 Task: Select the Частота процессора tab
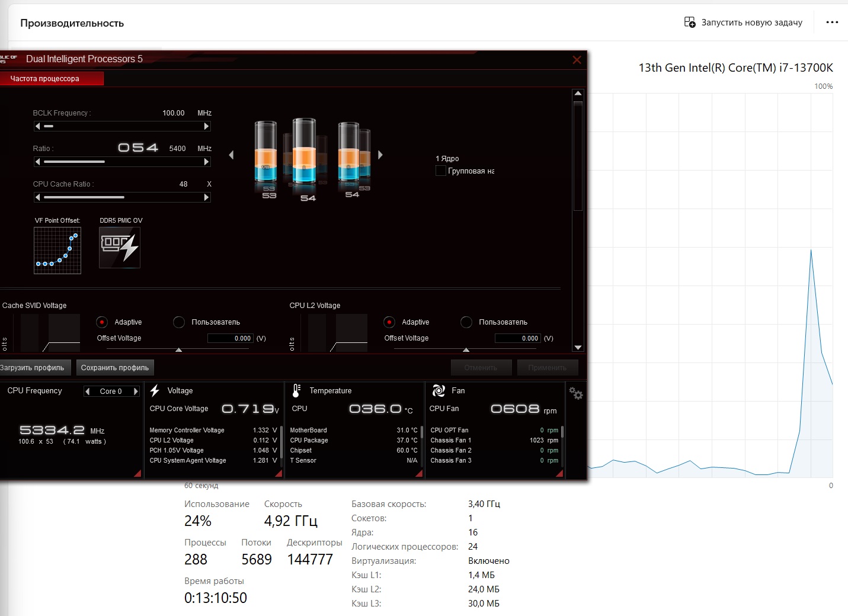(x=52, y=79)
